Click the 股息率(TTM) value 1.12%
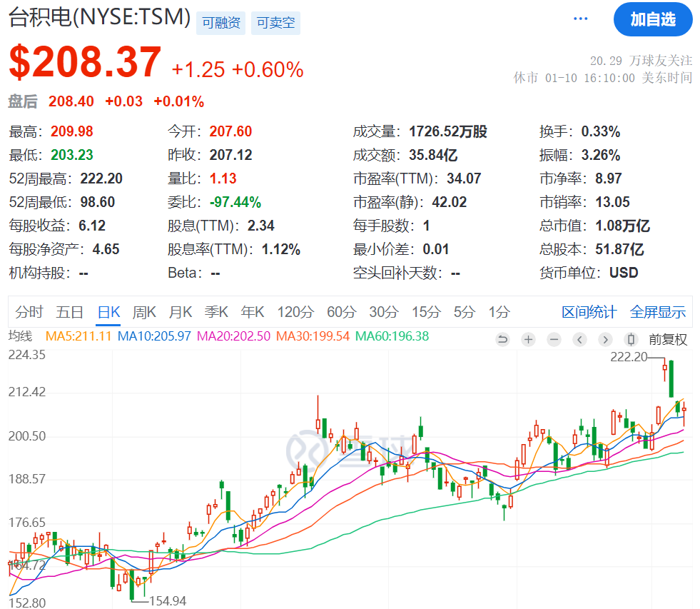Image resolution: width=700 pixels, height=609 pixels. pyautogui.click(x=281, y=249)
